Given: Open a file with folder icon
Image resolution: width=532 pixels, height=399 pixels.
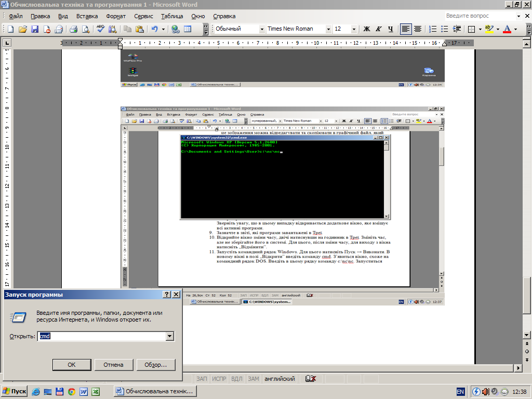Looking at the screenshot, I should point(23,29).
